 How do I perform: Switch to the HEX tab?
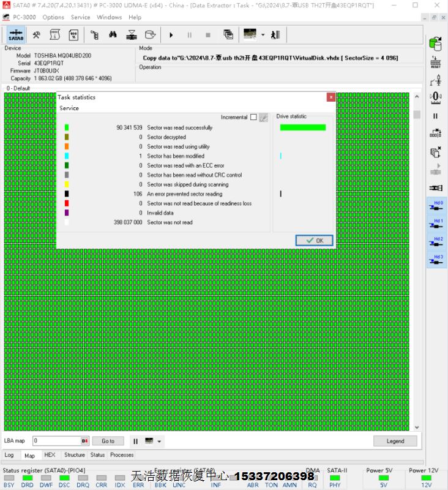coord(50,455)
